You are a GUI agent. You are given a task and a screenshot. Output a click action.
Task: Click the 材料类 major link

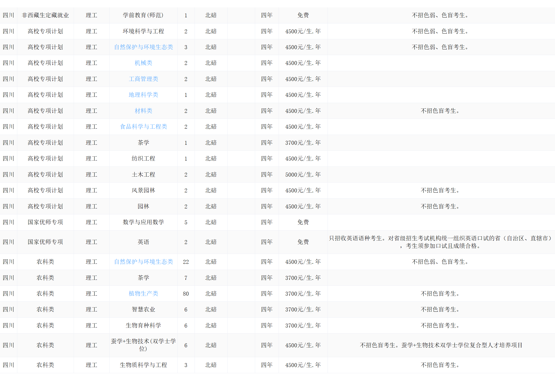143,111
